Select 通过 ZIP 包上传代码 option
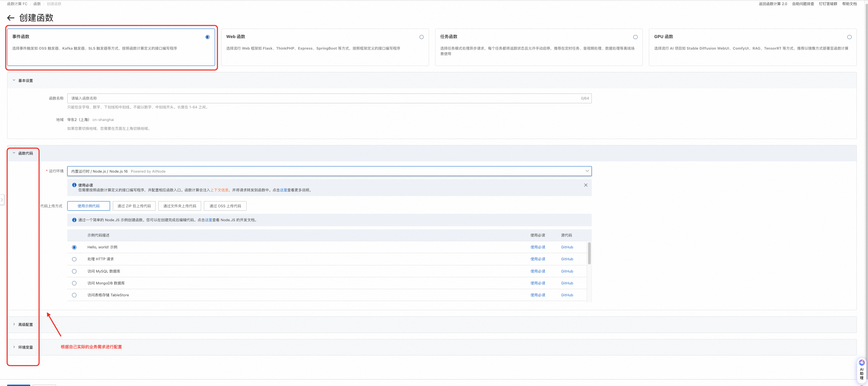The height and width of the screenshot is (386, 868). pos(134,206)
